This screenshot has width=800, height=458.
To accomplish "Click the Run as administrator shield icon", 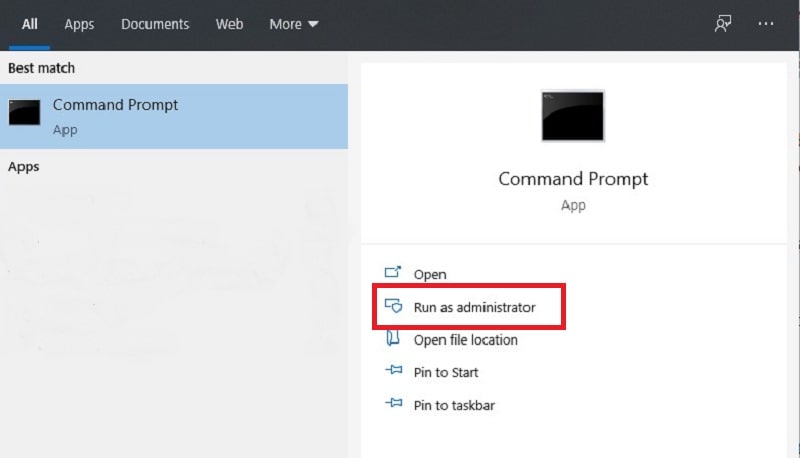I will click(x=393, y=307).
